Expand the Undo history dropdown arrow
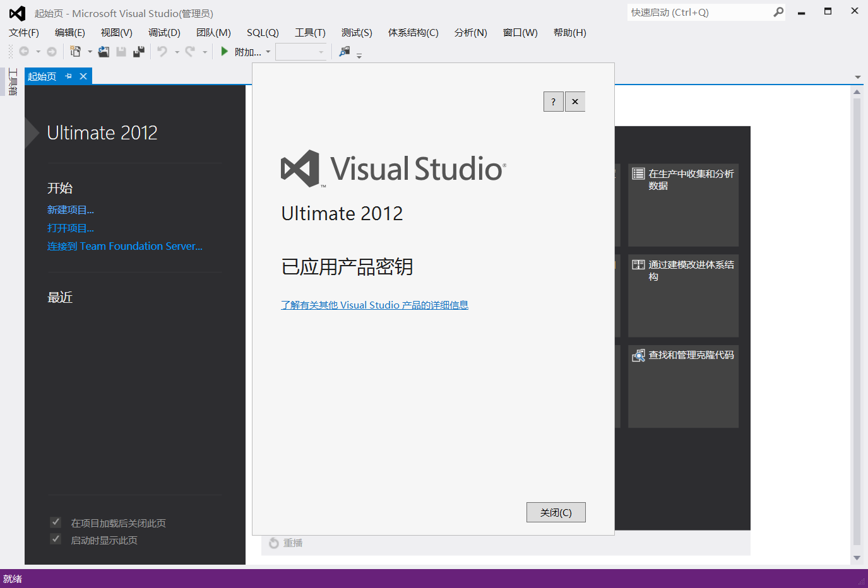Screen dimensions: 868x588 [177, 52]
